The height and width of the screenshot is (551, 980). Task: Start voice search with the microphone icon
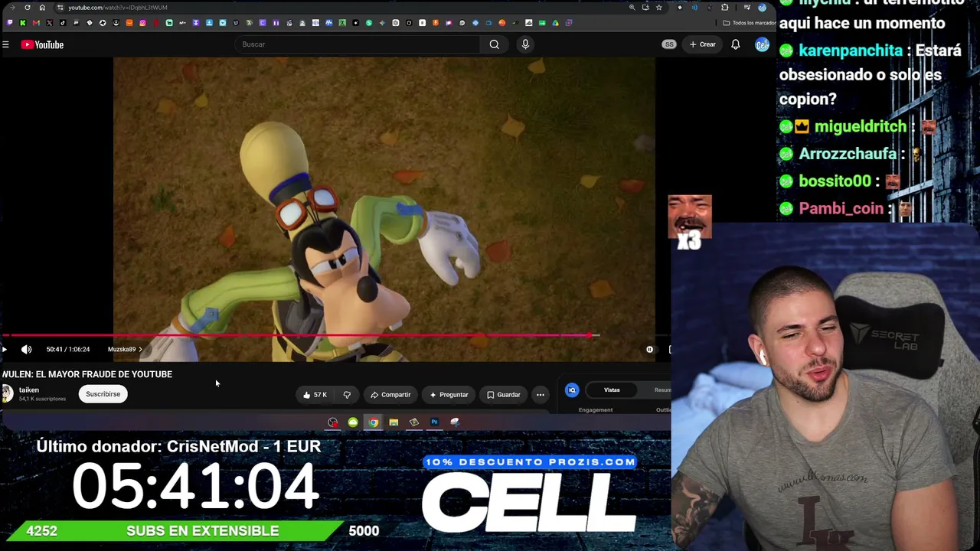click(x=525, y=44)
